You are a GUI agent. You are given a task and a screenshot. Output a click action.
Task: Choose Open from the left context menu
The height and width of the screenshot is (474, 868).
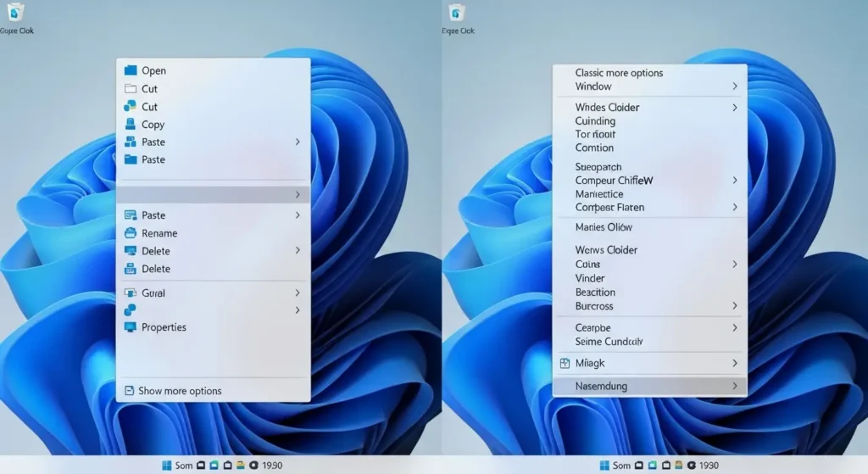pos(213,70)
